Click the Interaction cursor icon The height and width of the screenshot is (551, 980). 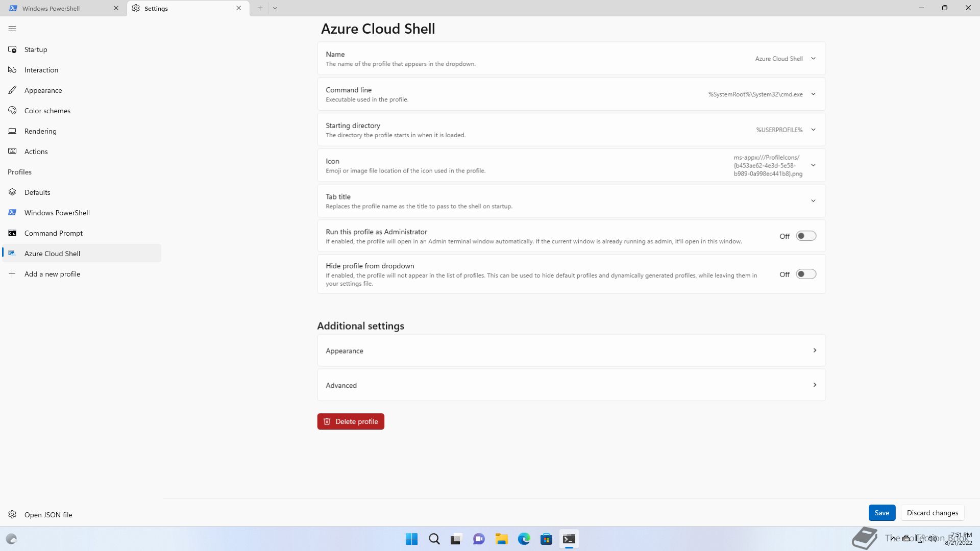pos(12,70)
